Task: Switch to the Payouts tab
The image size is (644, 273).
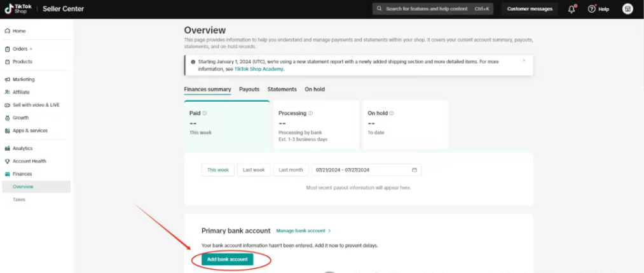Action: pyautogui.click(x=249, y=89)
